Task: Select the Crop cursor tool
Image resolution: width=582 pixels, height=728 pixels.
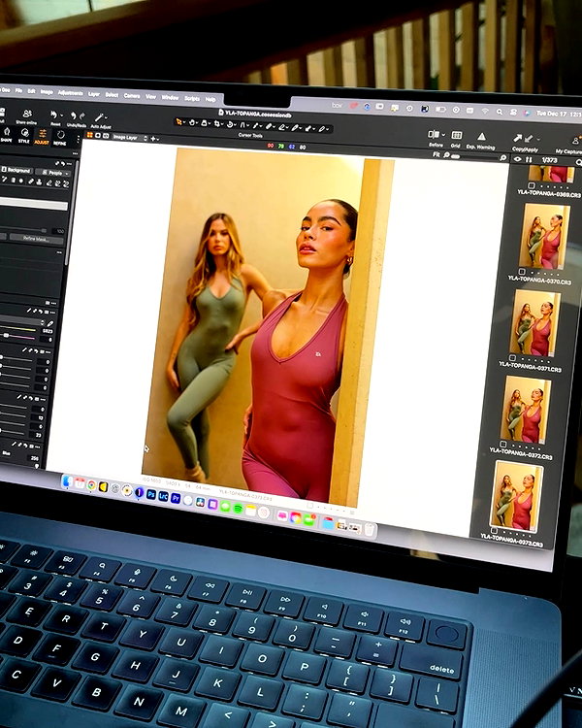Action: (x=216, y=123)
